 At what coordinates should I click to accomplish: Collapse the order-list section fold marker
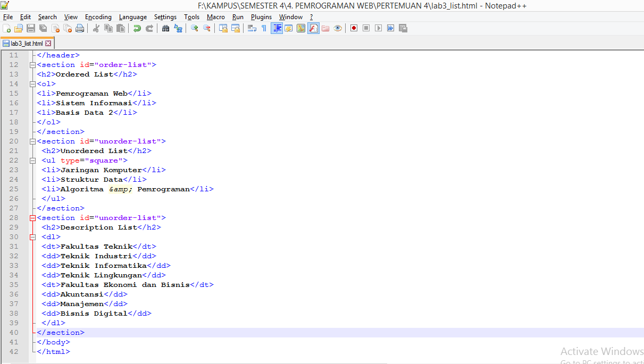point(32,64)
